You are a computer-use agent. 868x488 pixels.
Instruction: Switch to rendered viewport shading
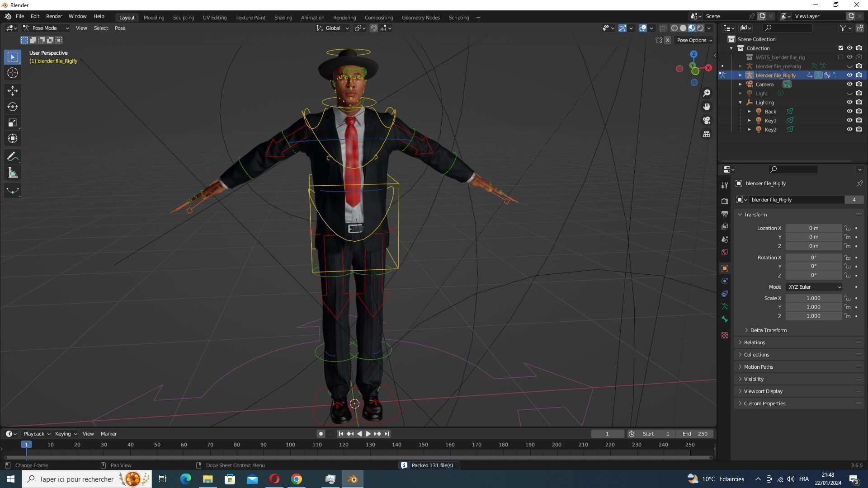[x=700, y=28]
